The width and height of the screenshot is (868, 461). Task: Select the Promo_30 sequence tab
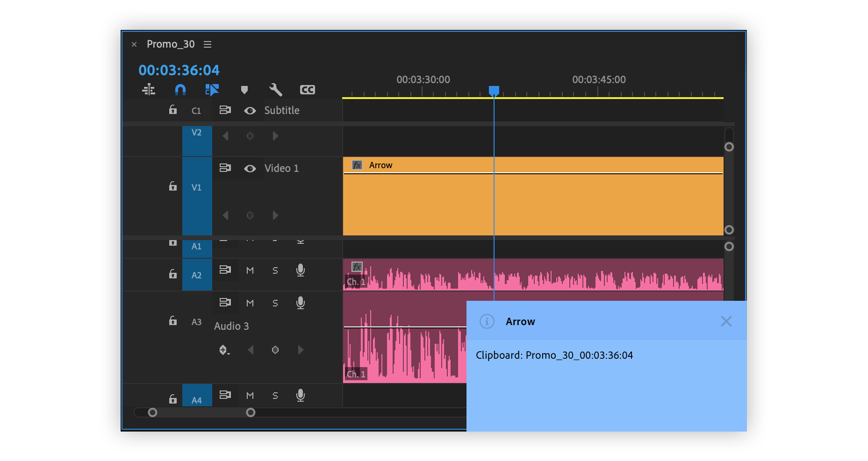[x=171, y=44]
